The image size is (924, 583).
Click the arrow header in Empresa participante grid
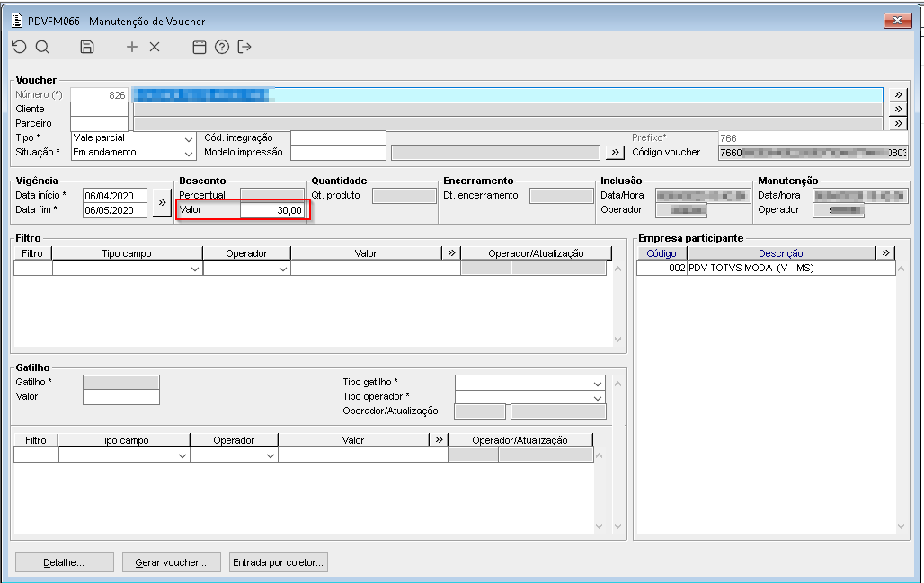click(885, 252)
